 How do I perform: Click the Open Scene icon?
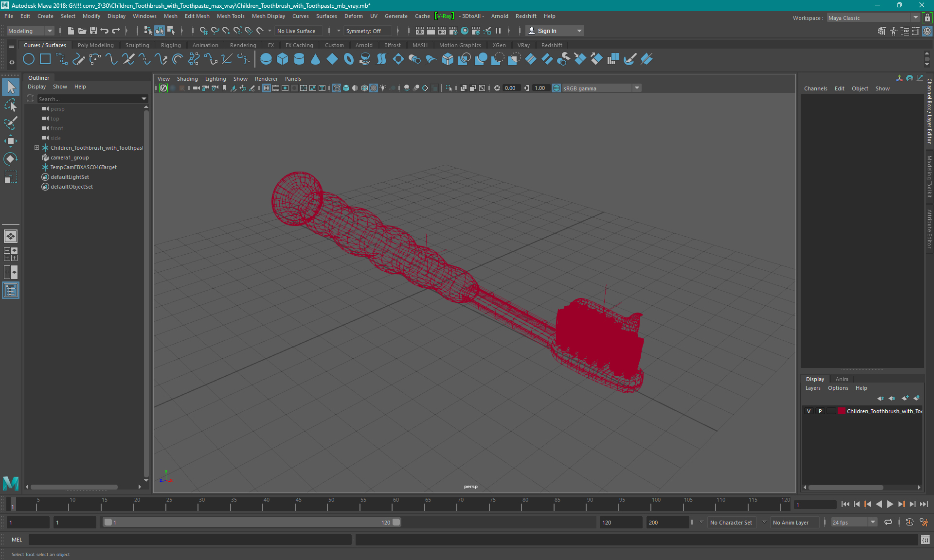pos(82,31)
